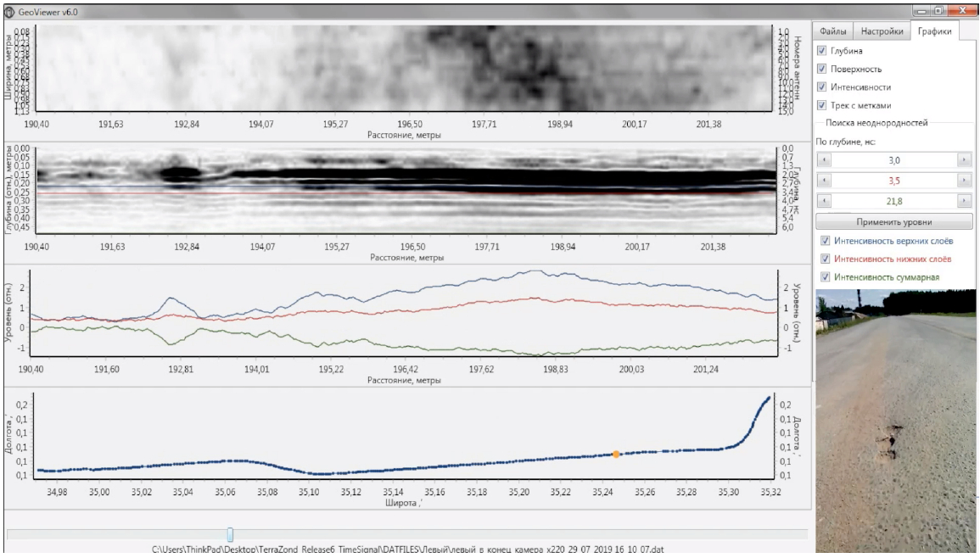Click right arrow of the 3,0 depth value
The height and width of the screenshot is (558, 980).
click(963, 159)
